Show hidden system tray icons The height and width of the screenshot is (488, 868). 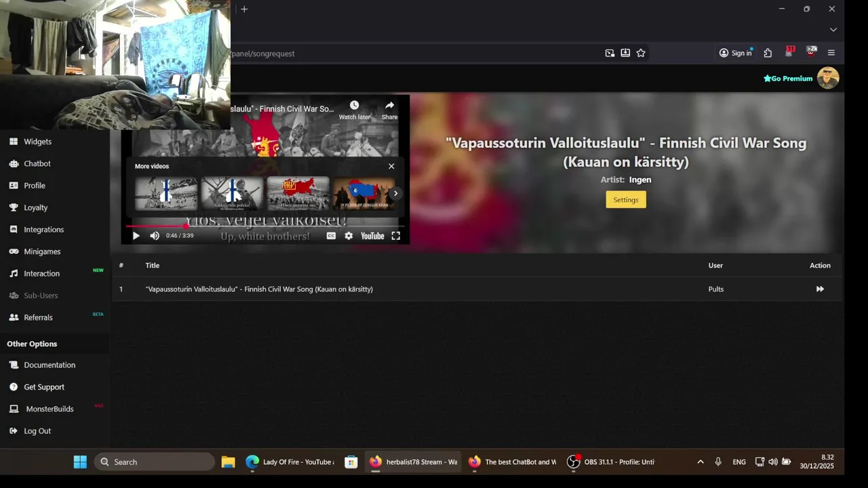point(701,462)
